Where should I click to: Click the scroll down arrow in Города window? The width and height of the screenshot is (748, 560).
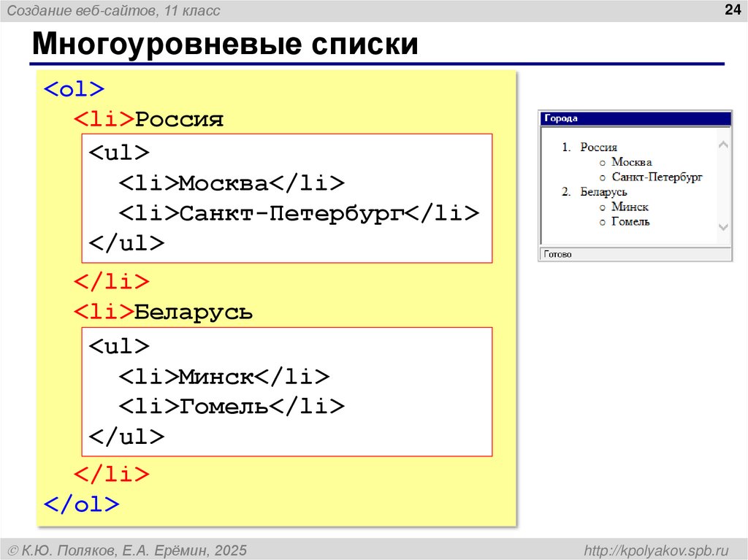723,228
